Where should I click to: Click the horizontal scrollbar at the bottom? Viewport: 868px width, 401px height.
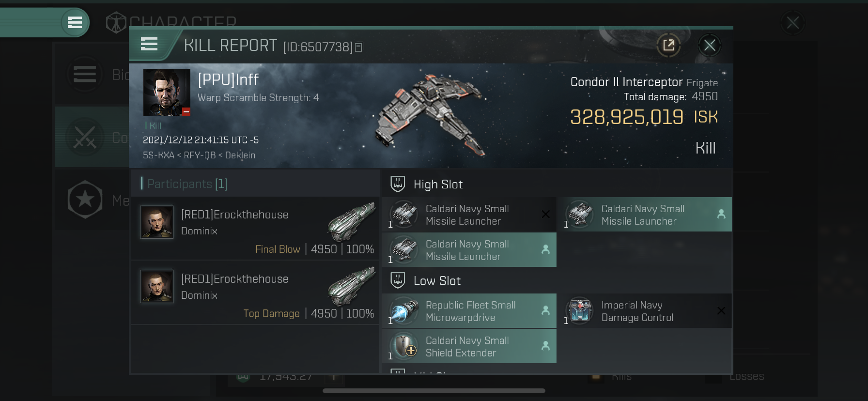pyautogui.click(x=434, y=391)
